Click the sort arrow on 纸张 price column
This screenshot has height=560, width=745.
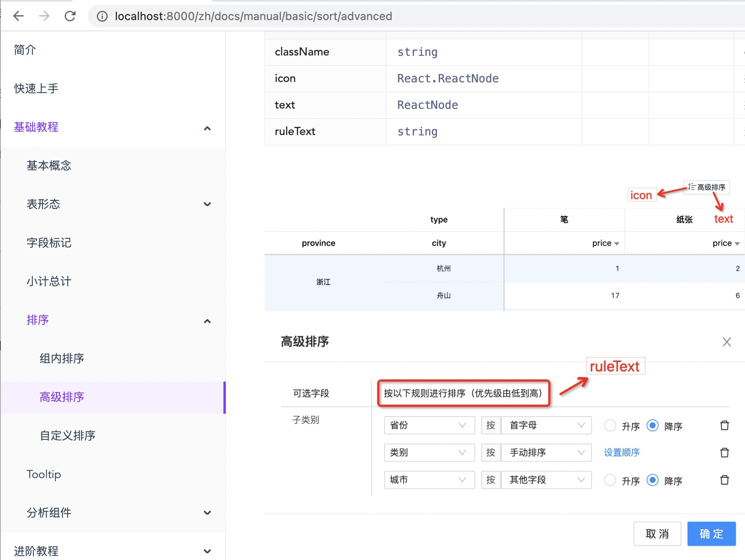click(737, 243)
